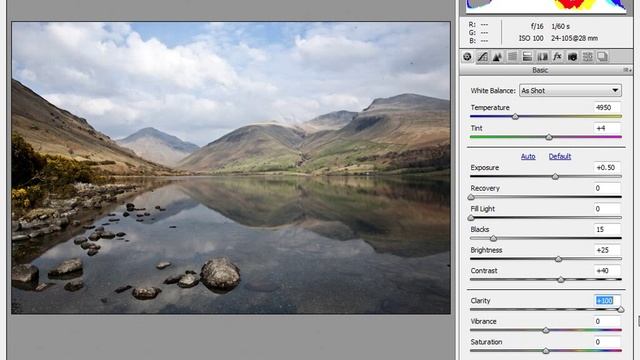Click the Fill Light slider handle
Screen dimensions: 640x360
point(471,218)
